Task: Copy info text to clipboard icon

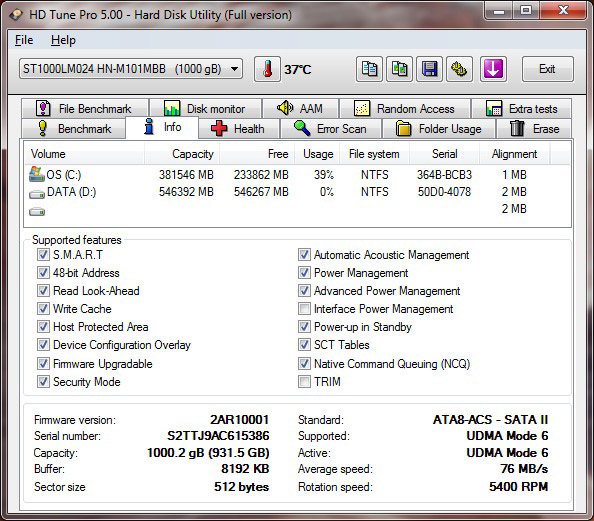Action: click(x=369, y=69)
